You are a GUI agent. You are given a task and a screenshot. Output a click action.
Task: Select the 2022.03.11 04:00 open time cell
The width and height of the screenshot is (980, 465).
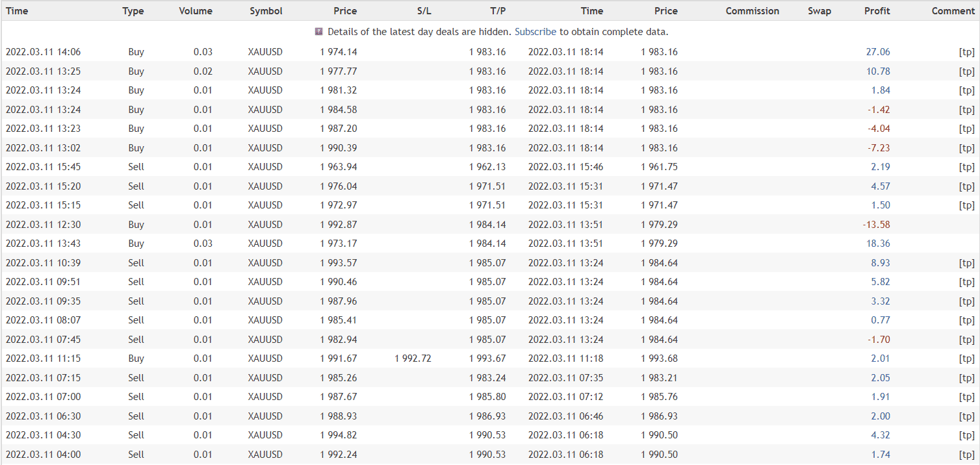pyautogui.click(x=44, y=455)
